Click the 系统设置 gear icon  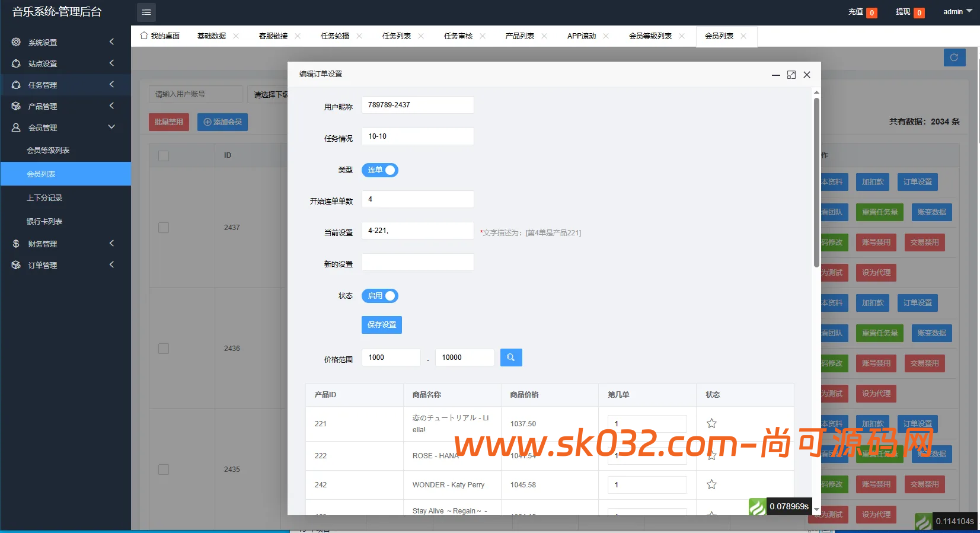pyautogui.click(x=16, y=42)
